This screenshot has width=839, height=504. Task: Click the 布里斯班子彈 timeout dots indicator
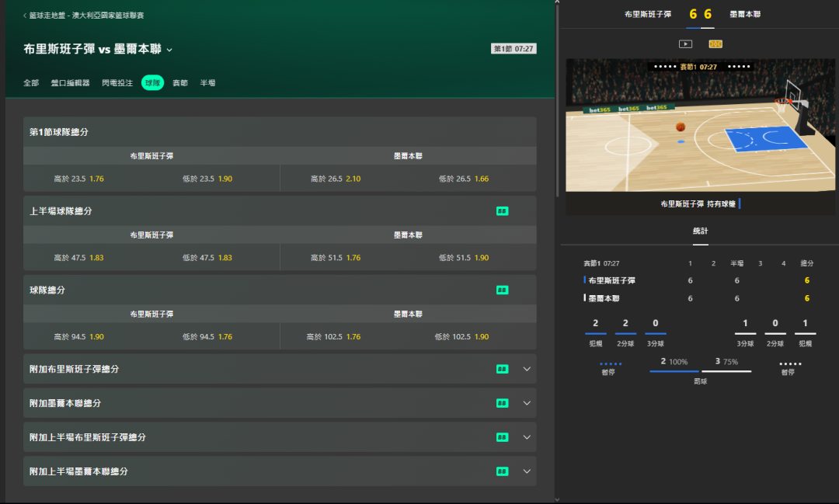coord(611,363)
